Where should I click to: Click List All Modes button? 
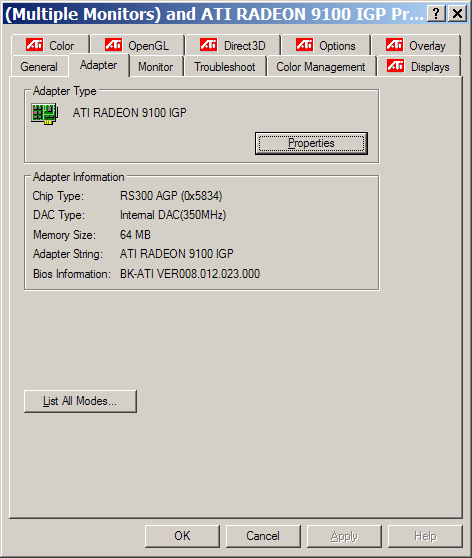(80, 401)
